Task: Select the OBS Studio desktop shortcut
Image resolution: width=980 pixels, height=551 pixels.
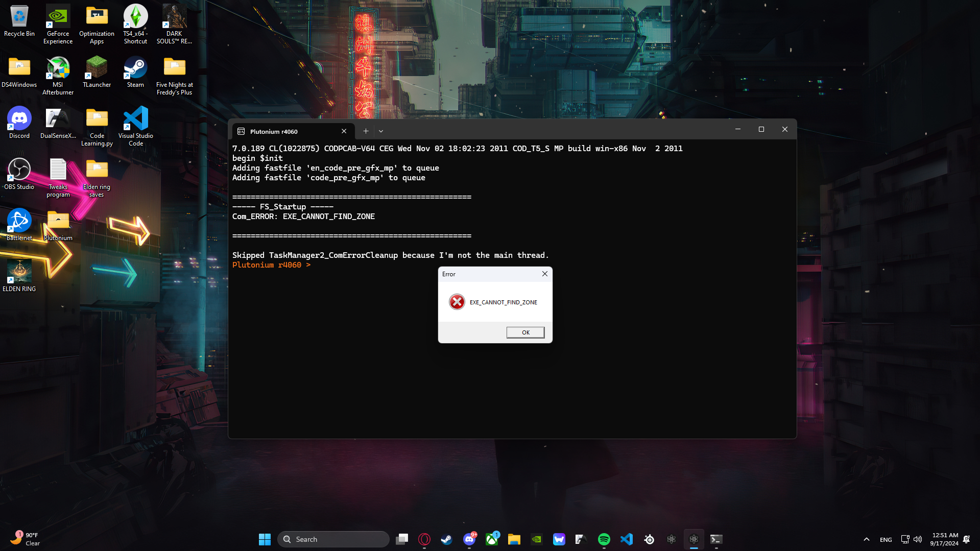Action: pos(19,174)
